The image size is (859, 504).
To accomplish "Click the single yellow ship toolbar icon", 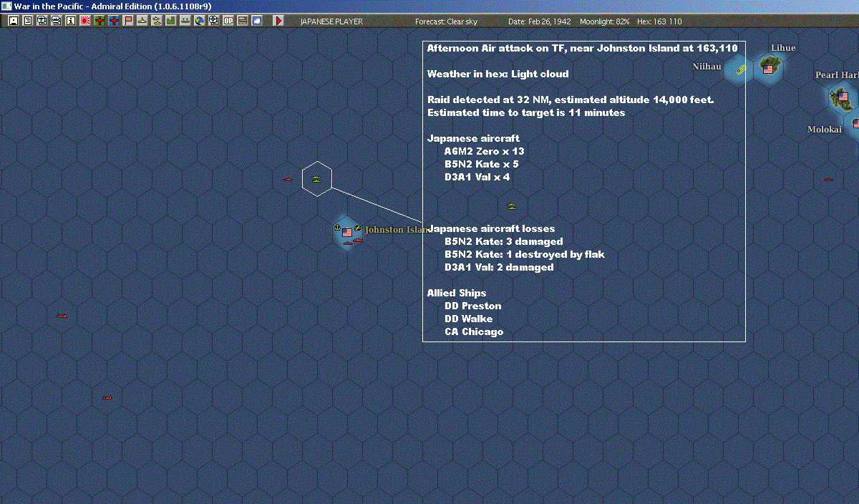I will (x=142, y=21).
